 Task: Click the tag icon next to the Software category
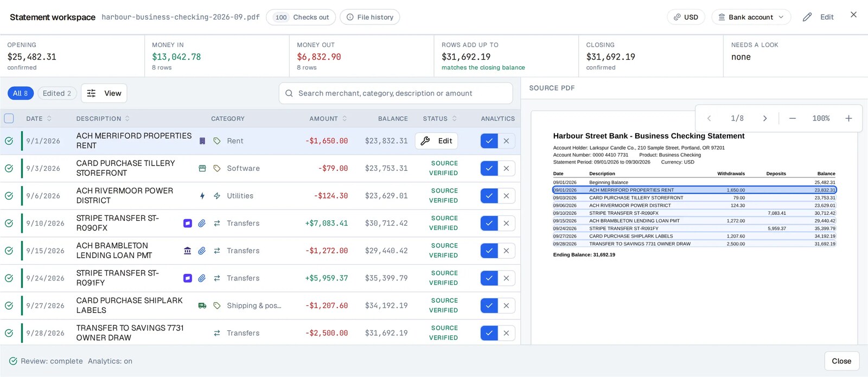pyautogui.click(x=217, y=169)
